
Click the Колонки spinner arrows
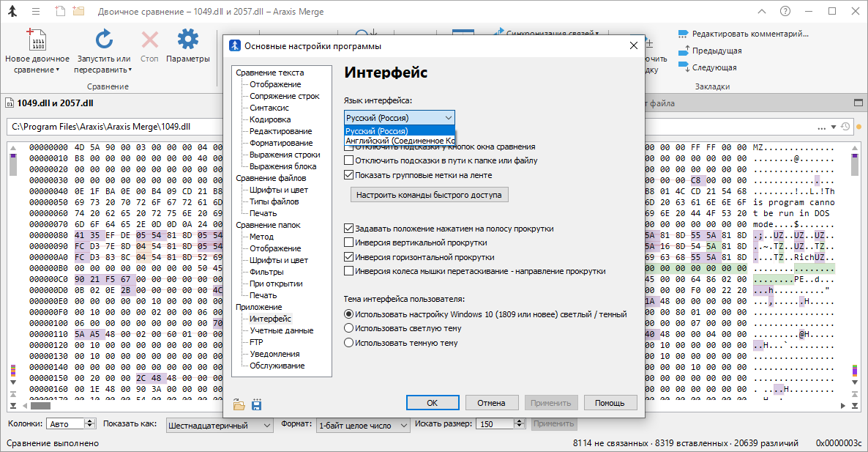pyautogui.click(x=90, y=423)
